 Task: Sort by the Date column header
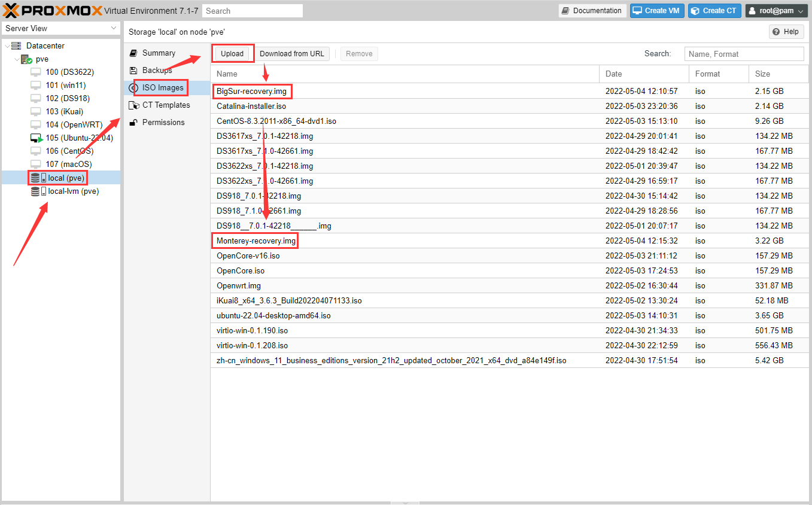[644, 74]
